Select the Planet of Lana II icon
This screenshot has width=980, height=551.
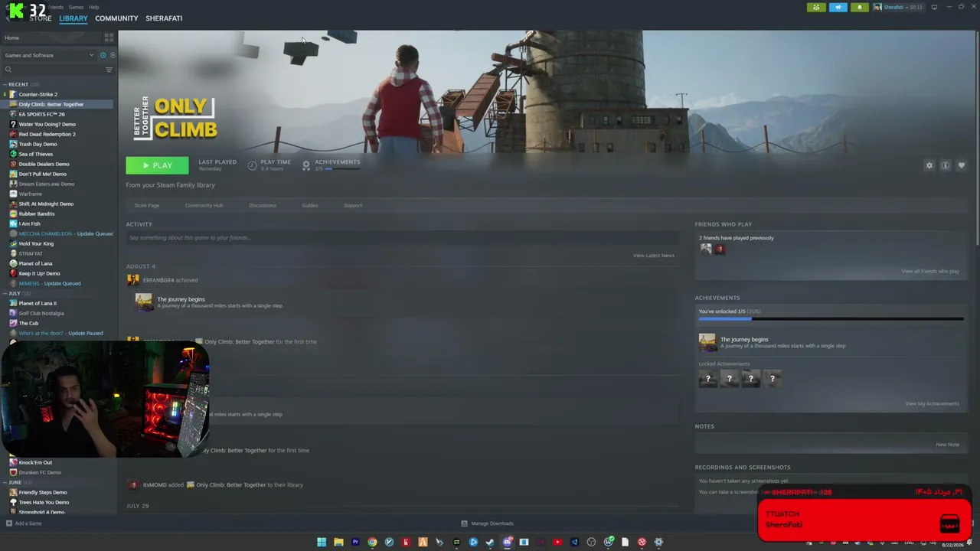click(13, 303)
